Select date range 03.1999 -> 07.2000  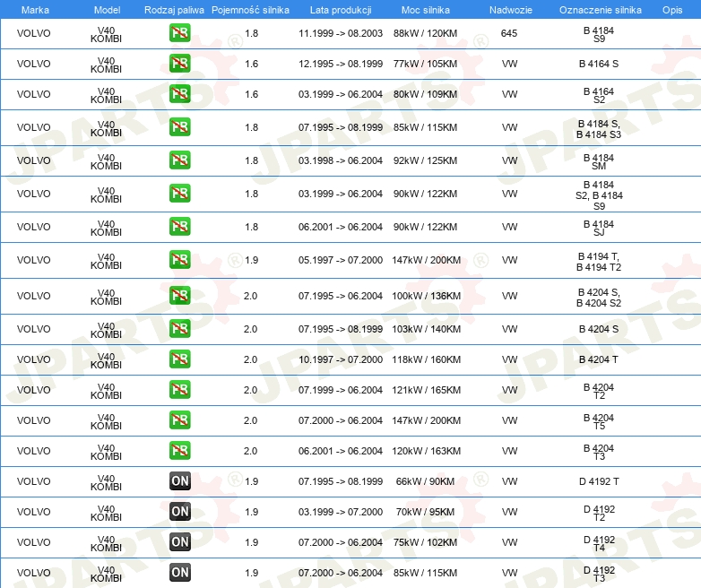pos(341,512)
